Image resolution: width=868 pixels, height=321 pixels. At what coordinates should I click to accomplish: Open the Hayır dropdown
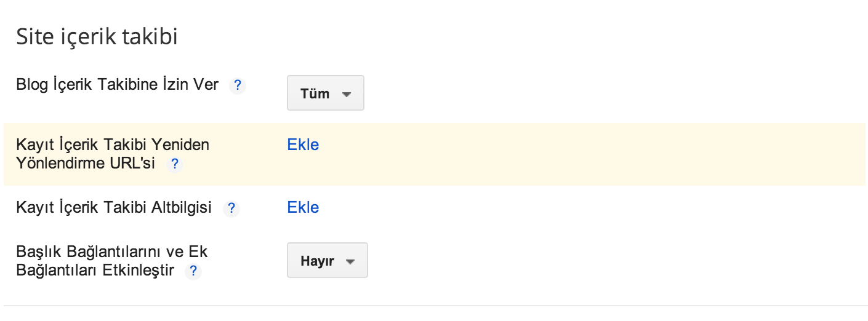click(327, 261)
